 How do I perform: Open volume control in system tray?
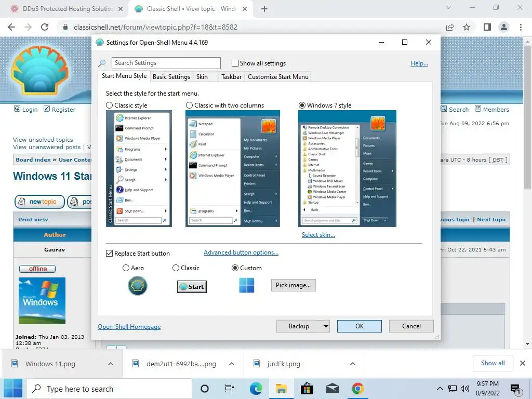point(465,389)
